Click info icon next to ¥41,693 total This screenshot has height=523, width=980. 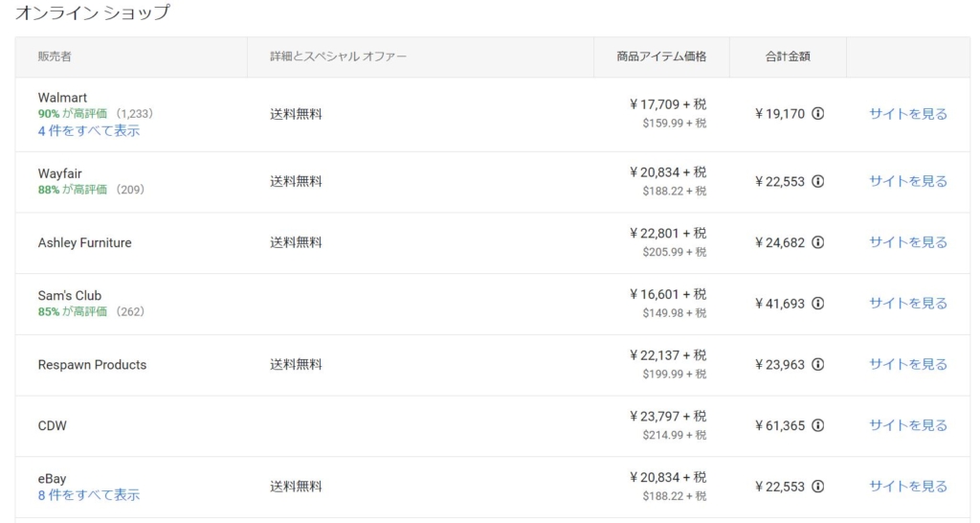coord(817,304)
